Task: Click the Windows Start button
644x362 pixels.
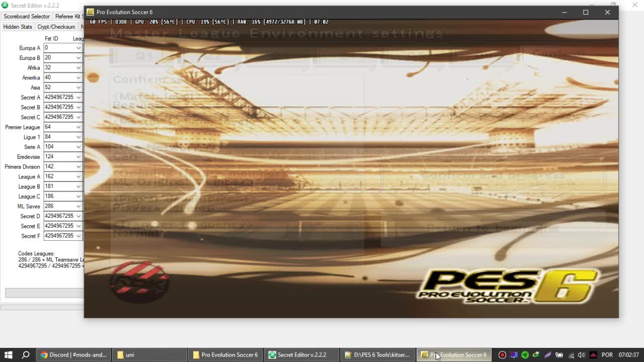Action: 7,354
